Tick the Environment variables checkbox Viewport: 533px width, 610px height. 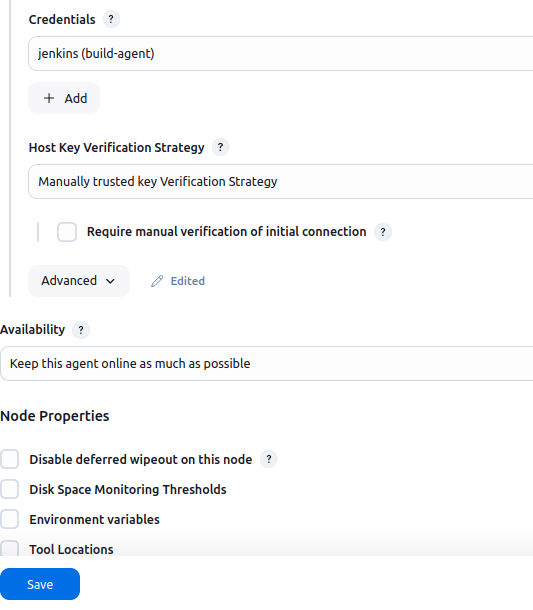coord(9,519)
